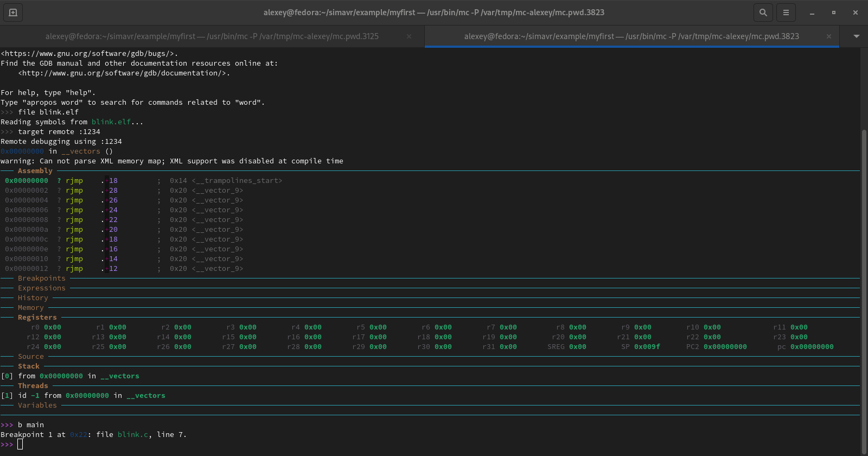
Task: Click the SREG register value
Action: point(578,347)
